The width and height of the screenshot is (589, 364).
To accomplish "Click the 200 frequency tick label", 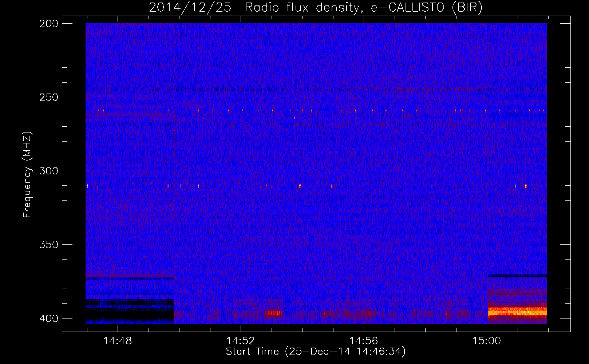I will 49,24.
